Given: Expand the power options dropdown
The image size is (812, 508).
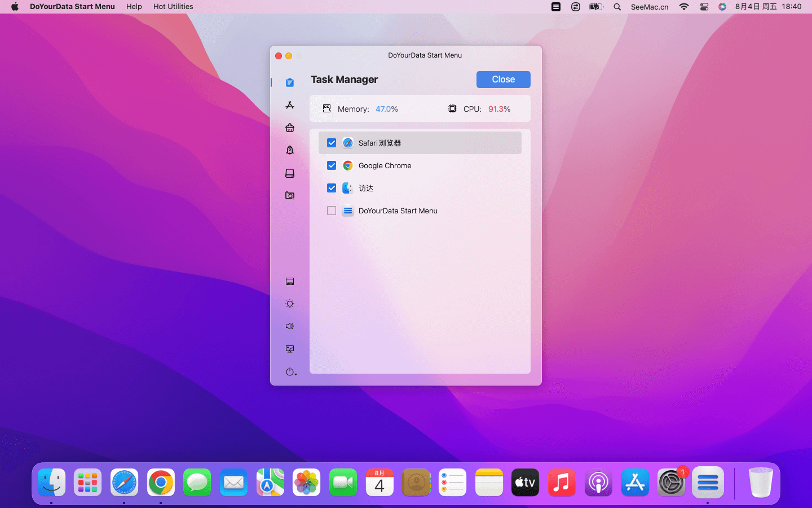Looking at the screenshot, I should [291, 372].
